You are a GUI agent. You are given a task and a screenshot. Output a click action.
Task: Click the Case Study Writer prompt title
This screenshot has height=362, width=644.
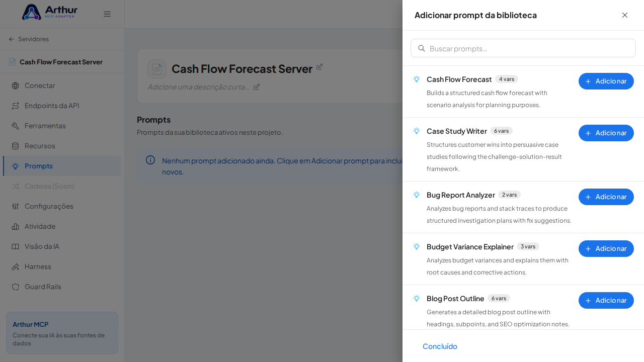457,131
